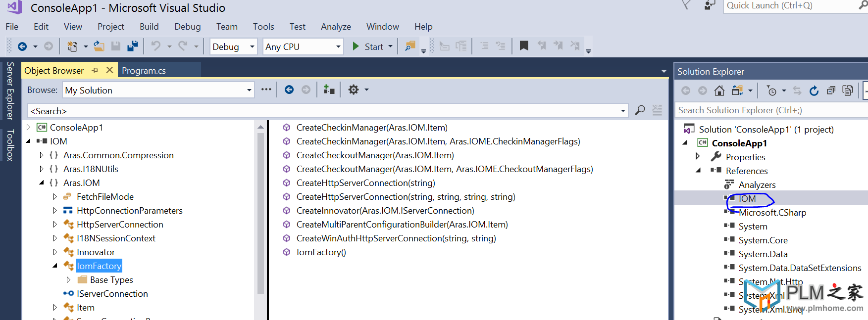Click the Object Browser tree scrollbar up arrow
Viewport: 868px width, 320px height.
(x=260, y=127)
